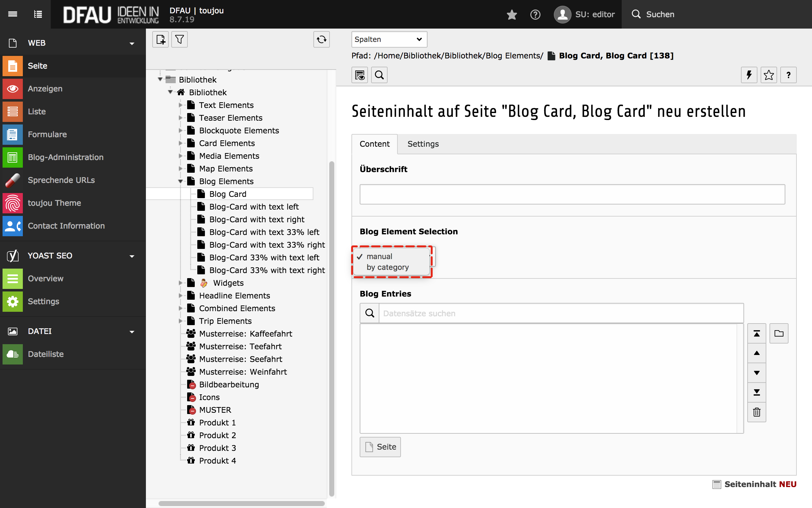
Task: Open the page tree filter icon
Action: pos(180,39)
